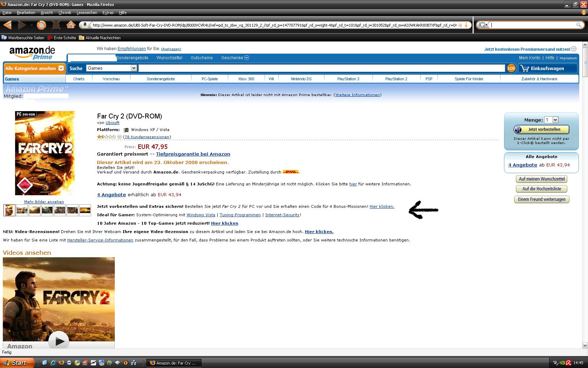Select the second product thumbnail image
This screenshot has height=368, width=588.
[x=22, y=210]
